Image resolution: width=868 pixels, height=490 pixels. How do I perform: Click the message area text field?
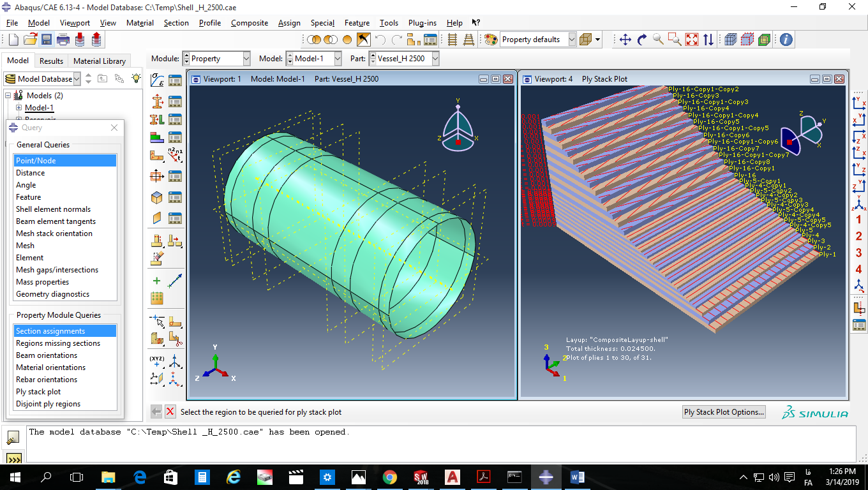pos(440,444)
